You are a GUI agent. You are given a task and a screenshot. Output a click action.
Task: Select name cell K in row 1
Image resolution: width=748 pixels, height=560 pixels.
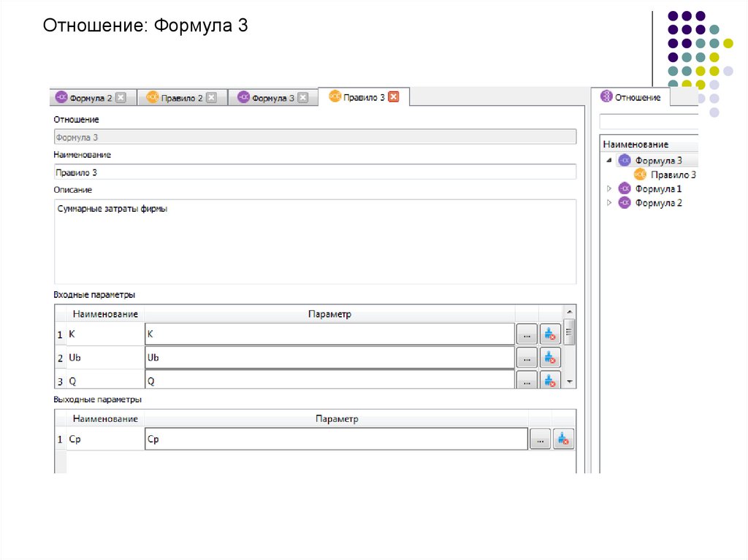(105, 334)
